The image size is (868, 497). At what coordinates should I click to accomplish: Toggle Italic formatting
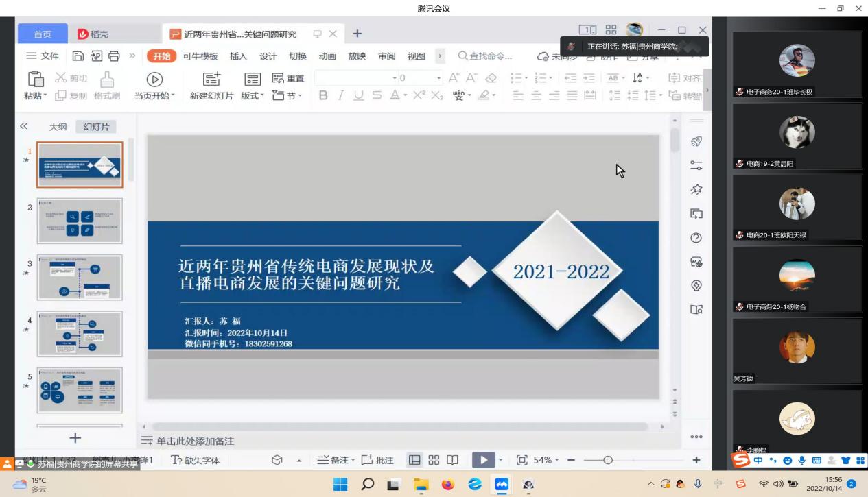341,95
